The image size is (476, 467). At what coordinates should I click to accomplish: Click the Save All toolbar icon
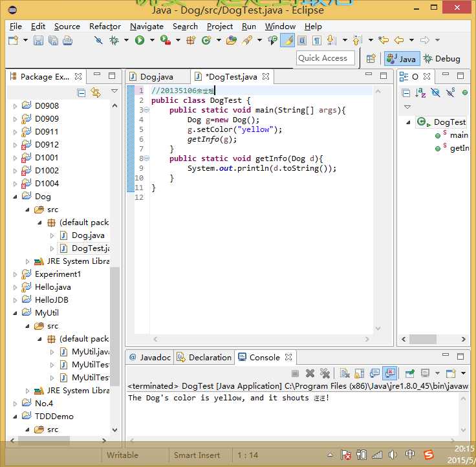pyautogui.click(x=53, y=40)
